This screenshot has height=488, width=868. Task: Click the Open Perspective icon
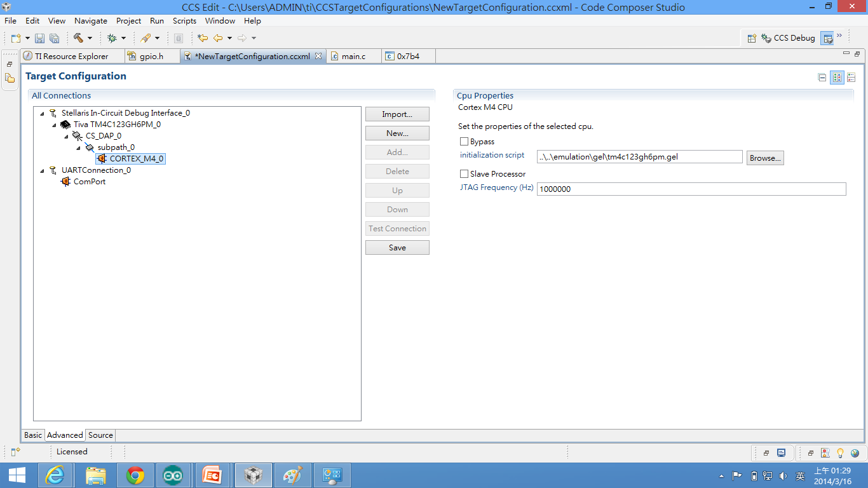pyautogui.click(x=752, y=38)
